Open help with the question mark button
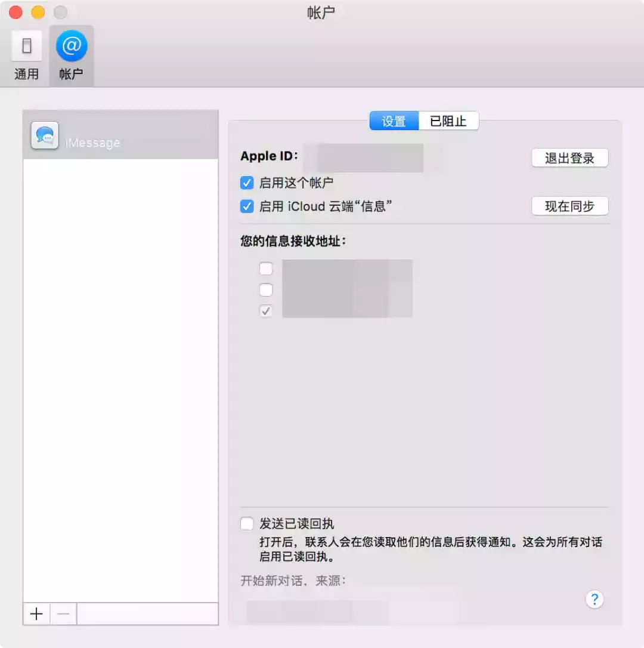The width and height of the screenshot is (644, 648). point(595,599)
